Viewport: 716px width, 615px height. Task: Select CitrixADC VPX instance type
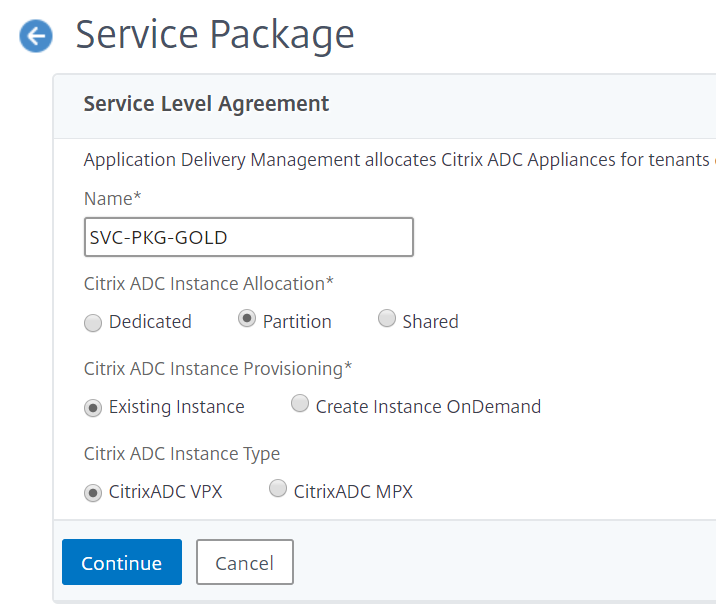pyautogui.click(x=93, y=493)
